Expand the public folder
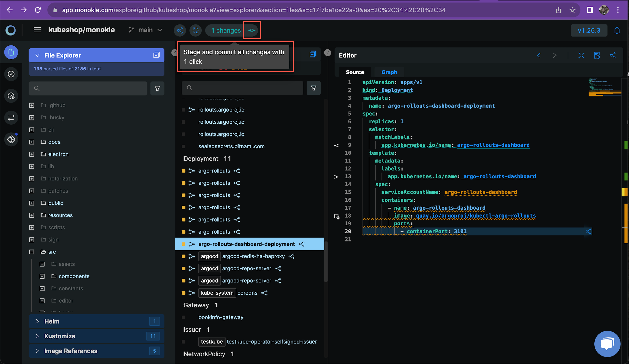Screen dimensions: 629x364 (x=31, y=203)
